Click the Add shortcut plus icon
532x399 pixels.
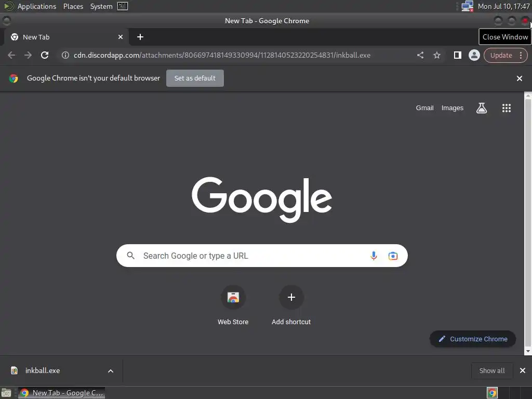tap(291, 298)
